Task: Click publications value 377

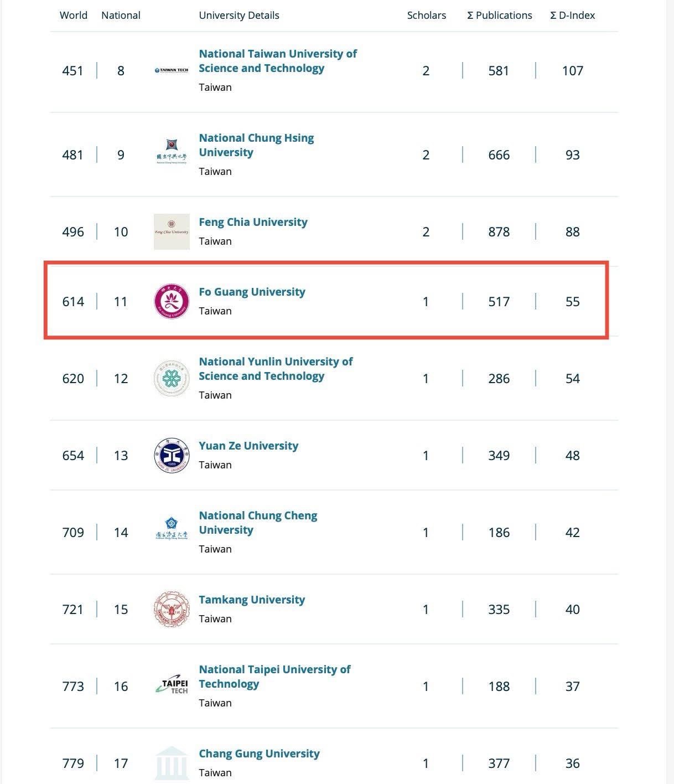Action: point(499,764)
